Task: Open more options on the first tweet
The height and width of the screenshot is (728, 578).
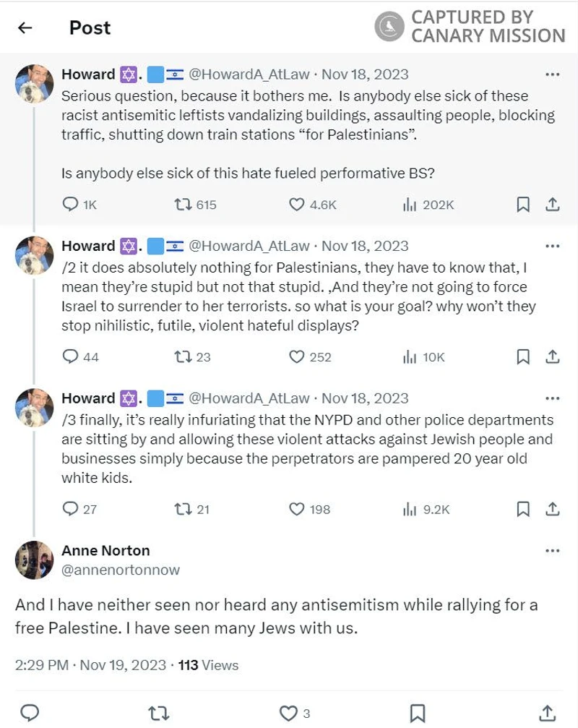Action: [553, 74]
